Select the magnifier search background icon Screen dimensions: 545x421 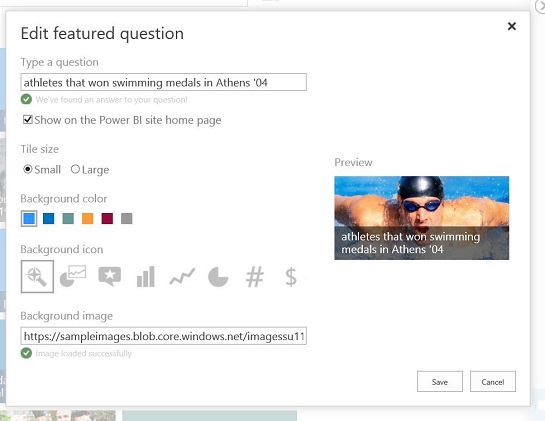(x=37, y=276)
